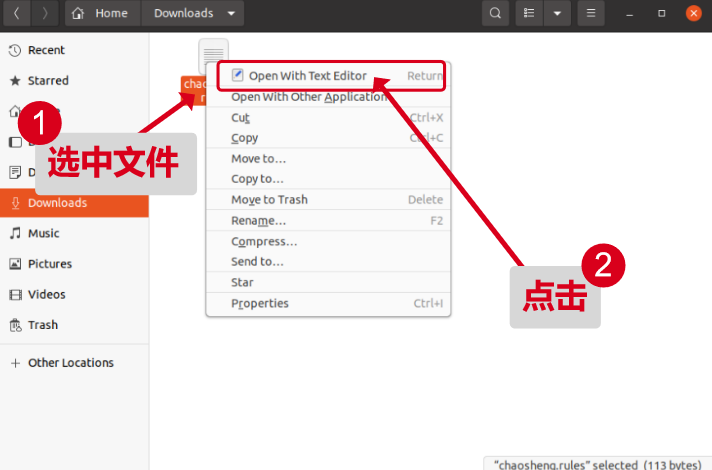The height and width of the screenshot is (470, 712).
Task: Select Recent in the sidebar
Action: [x=46, y=50]
